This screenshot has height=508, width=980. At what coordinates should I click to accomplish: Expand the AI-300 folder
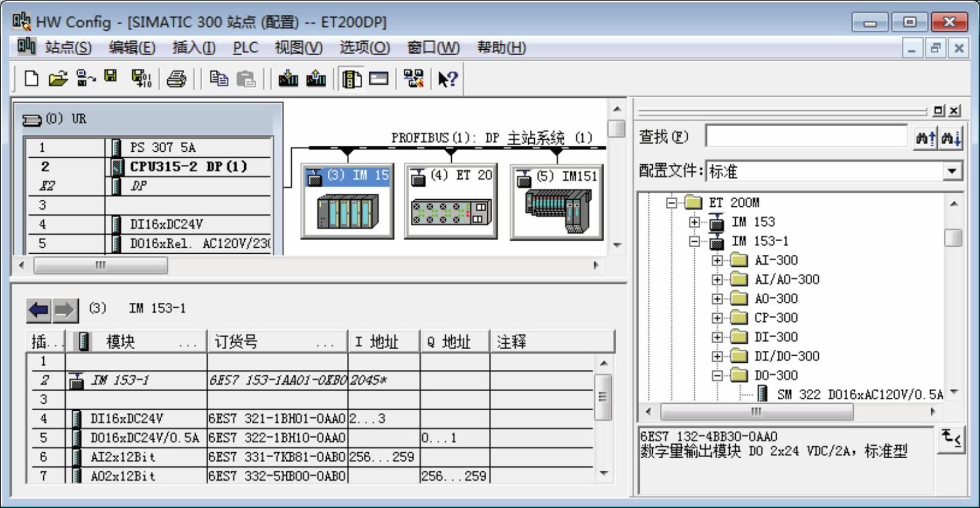(717, 260)
